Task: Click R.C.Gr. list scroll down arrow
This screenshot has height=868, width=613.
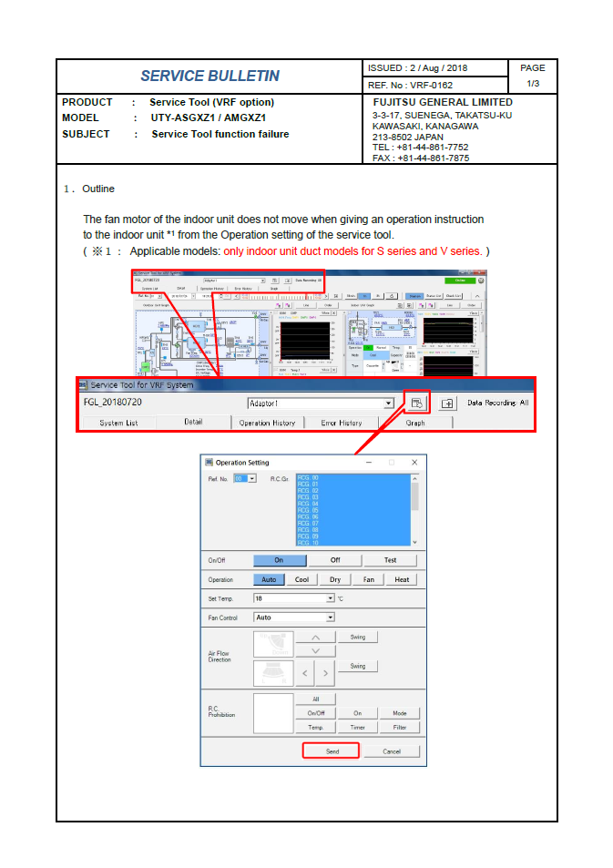Action: click(x=414, y=543)
